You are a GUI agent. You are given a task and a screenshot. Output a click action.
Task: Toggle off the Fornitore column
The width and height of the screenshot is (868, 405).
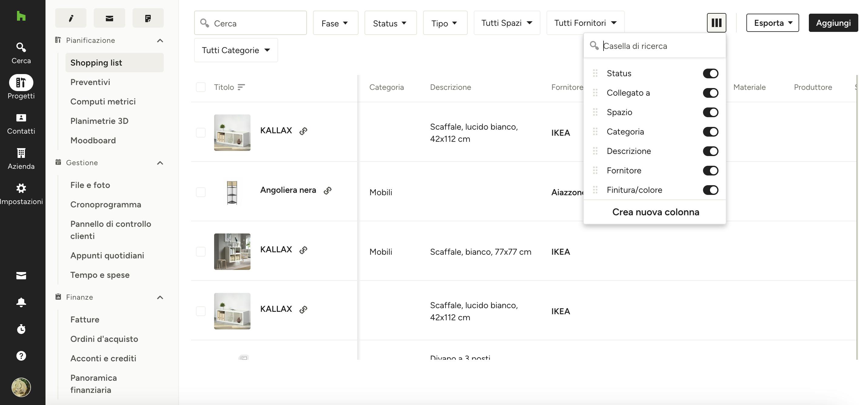click(x=711, y=171)
